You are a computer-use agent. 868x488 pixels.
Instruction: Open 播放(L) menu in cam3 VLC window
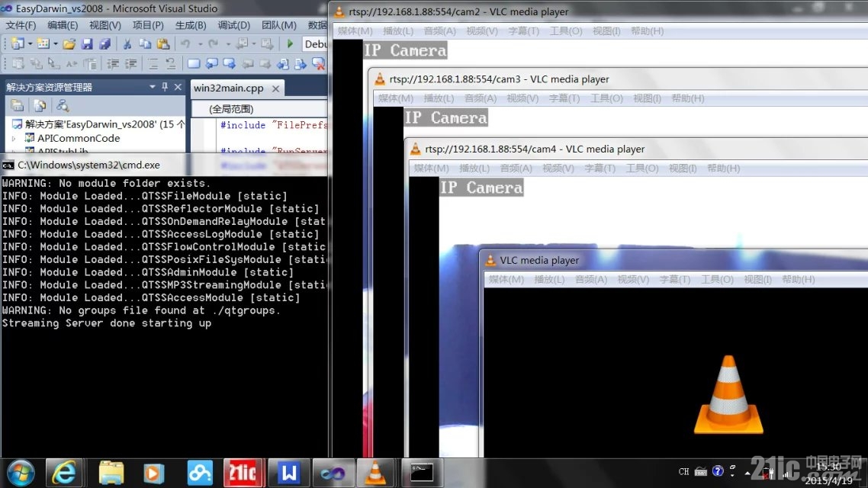tap(439, 98)
